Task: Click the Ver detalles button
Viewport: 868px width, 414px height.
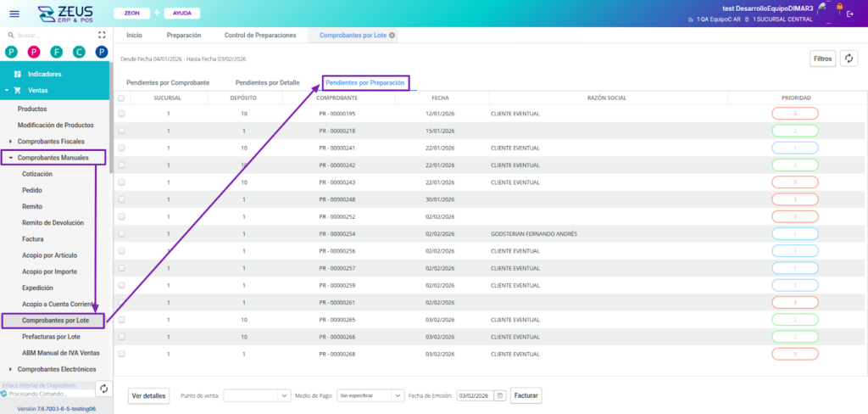Action: coord(149,395)
